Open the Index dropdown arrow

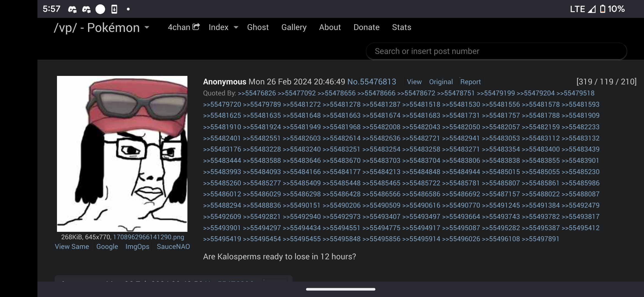pos(236,27)
